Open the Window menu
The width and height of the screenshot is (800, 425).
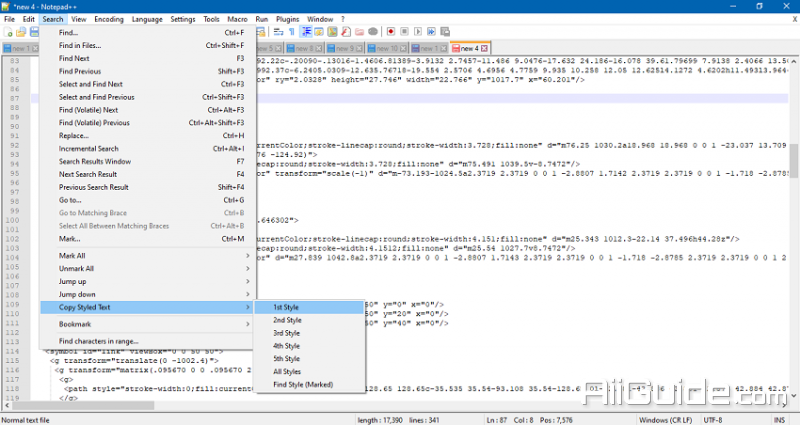[x=320, y=19]
